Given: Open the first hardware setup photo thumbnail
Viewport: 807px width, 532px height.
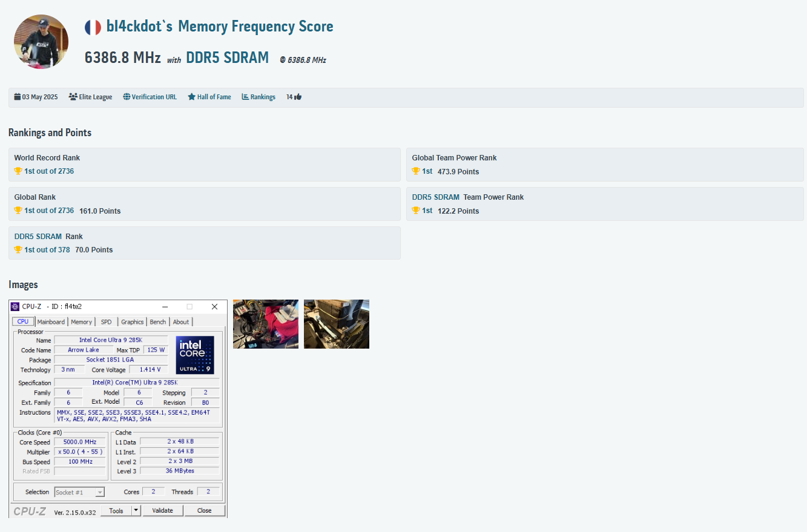Looking at the screenshot, I should (x=266, y=324).
